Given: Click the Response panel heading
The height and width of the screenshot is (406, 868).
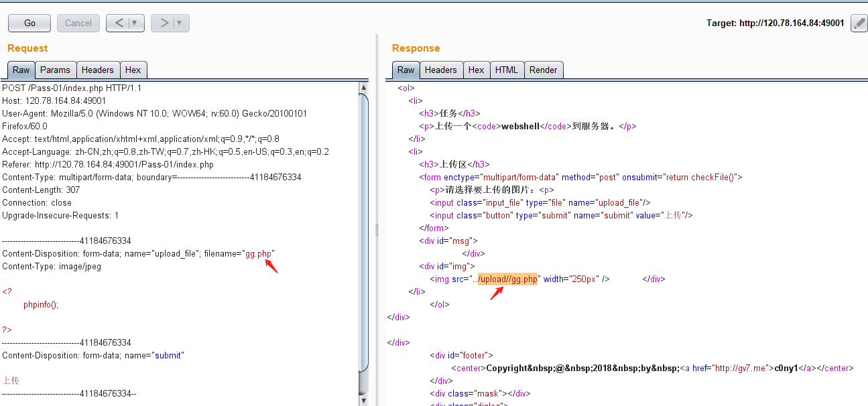Looking at the screenshot, I should 416,48.
